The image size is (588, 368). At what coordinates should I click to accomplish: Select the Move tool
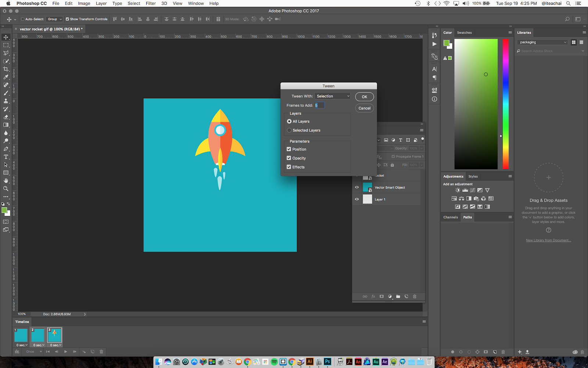click(x=6, y=37)
